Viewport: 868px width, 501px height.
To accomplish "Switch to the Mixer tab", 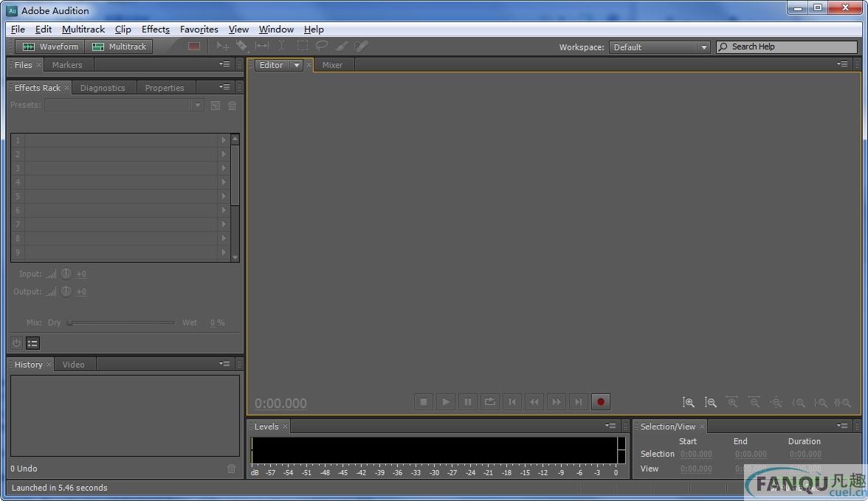I will coord(332,65).
